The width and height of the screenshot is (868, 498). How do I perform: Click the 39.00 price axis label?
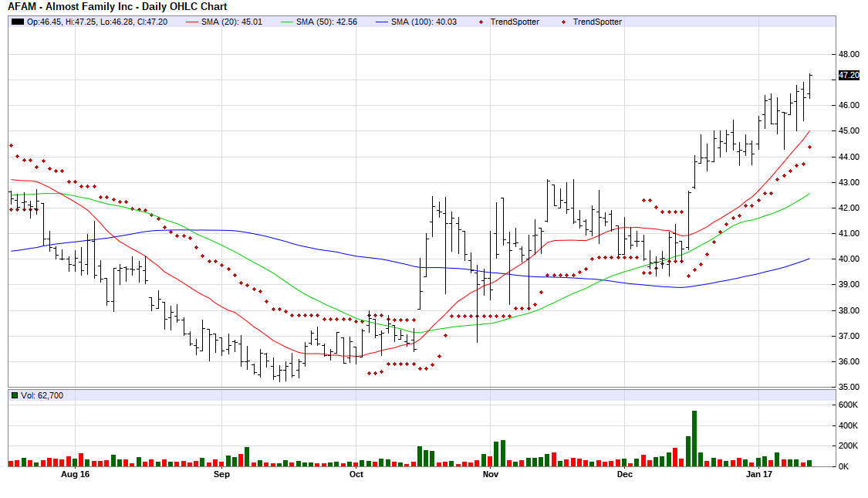click(849, 284)
